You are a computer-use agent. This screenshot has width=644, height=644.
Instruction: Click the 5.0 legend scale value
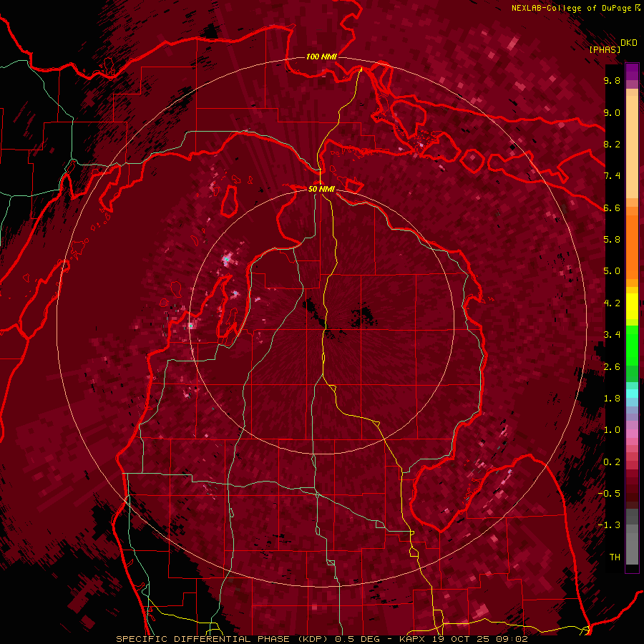tap(612, 271)
